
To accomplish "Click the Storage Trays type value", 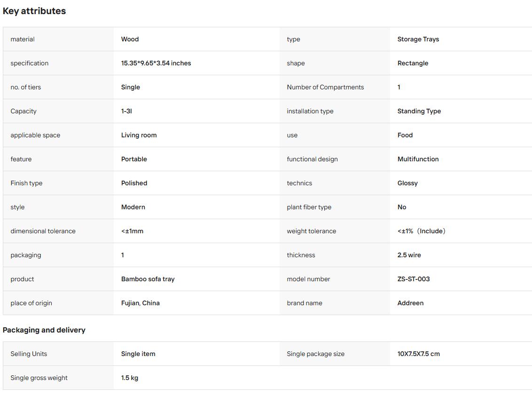I will (418, 39).
